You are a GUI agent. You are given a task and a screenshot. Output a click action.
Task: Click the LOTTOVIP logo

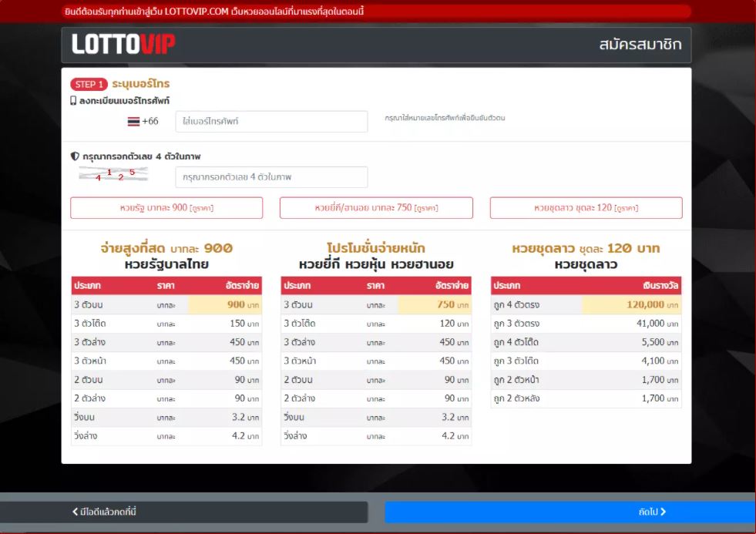pyautogui.click(x=123, y=44)
